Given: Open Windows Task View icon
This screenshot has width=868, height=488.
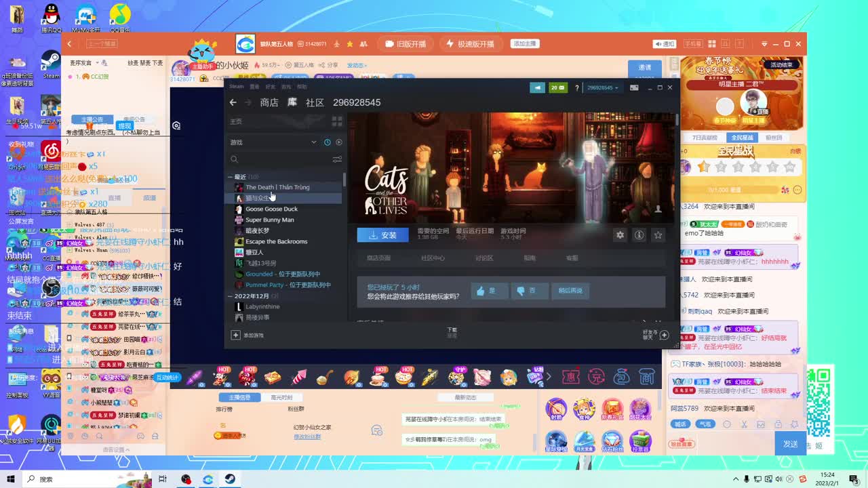Looking at the screenshot, I should (163, 479).
